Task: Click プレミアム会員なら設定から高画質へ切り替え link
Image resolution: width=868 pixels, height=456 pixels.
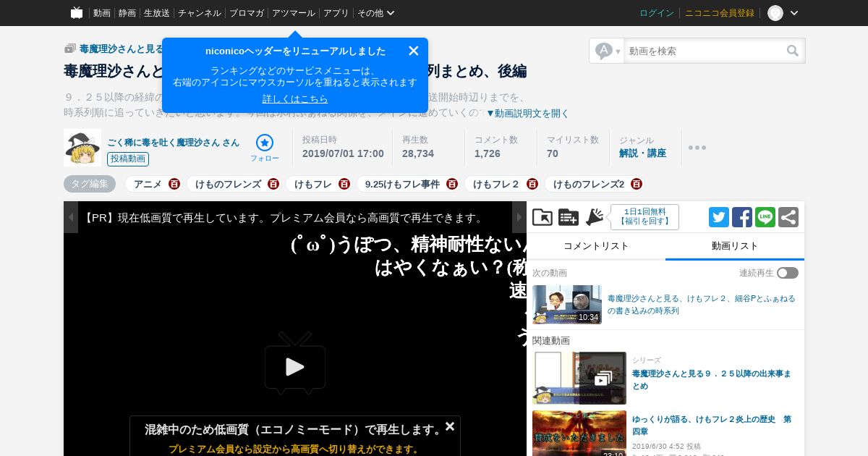Action: [x=295, y=449]
